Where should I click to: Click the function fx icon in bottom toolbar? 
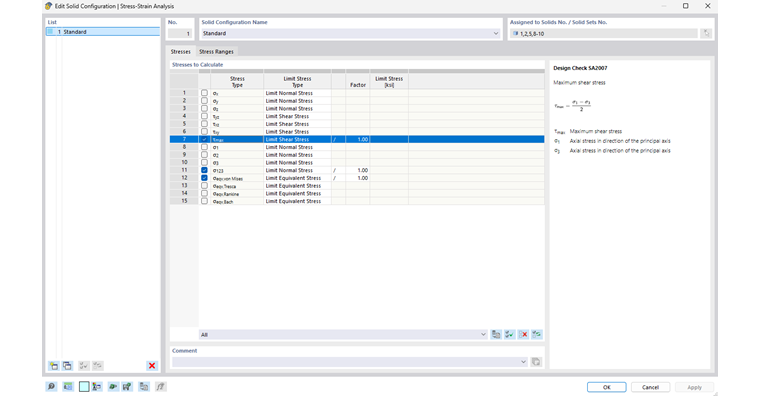160,386
